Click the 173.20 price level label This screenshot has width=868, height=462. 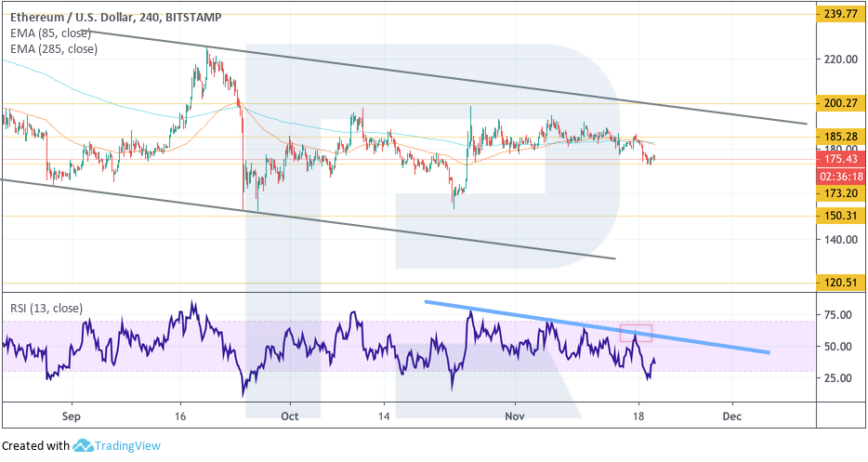[x=839, y=193]
